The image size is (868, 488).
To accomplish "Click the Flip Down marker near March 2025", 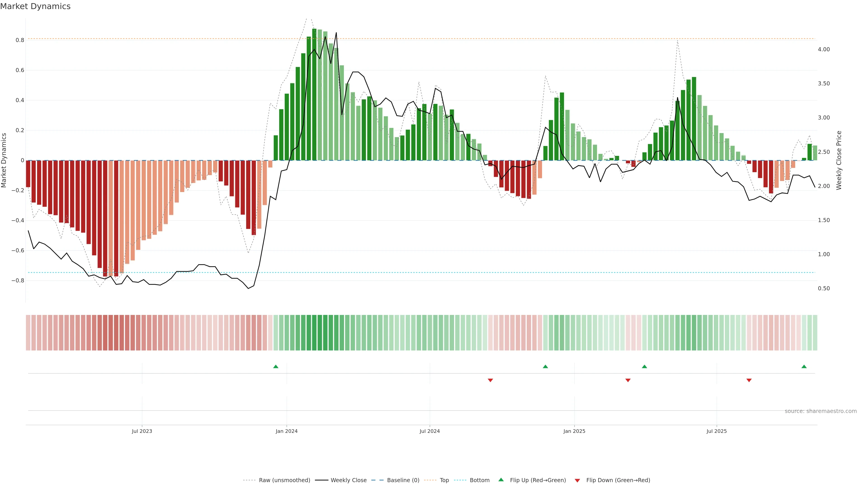I will click(628, 380).
